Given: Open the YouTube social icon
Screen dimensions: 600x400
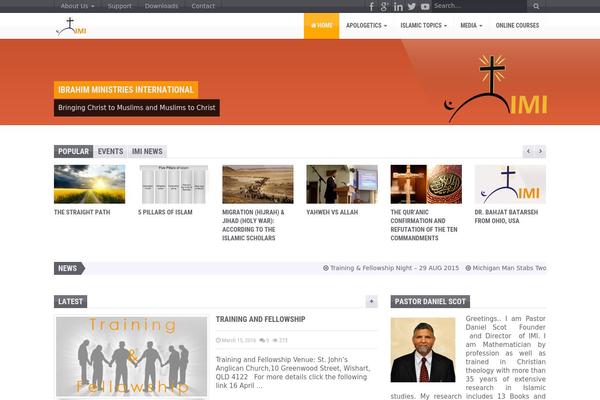Looking at the screenshot, I should (x=425, y=7).
